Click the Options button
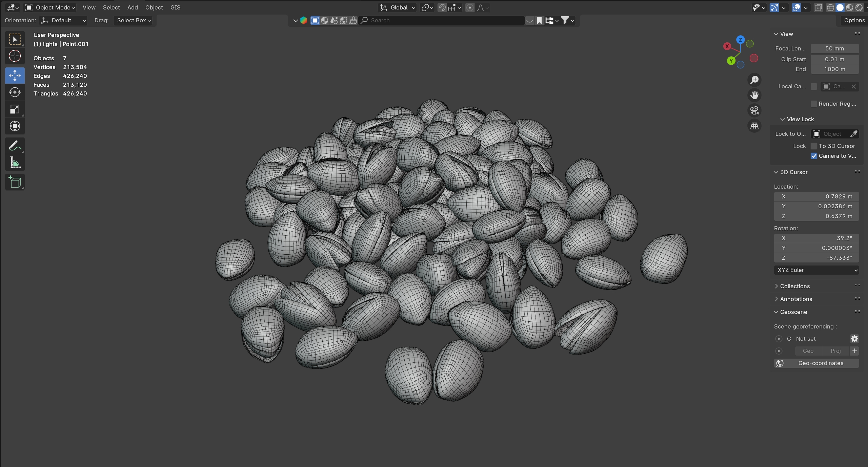 854,20
